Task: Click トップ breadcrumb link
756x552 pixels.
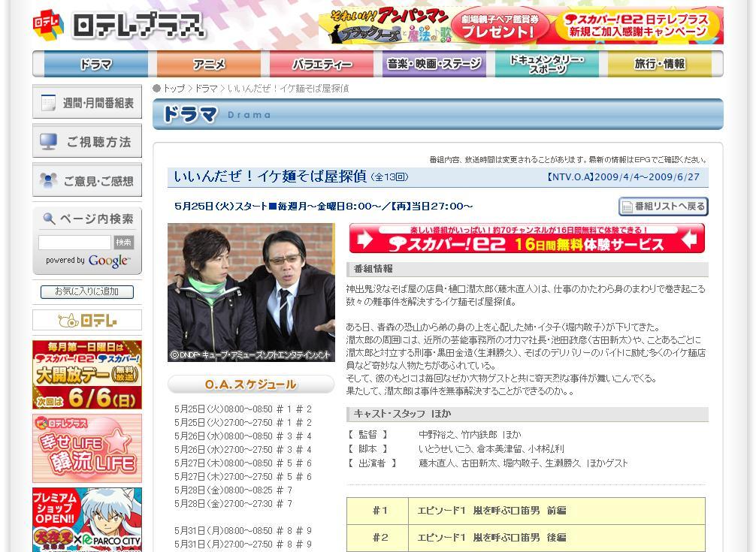Action: [174, 89]
